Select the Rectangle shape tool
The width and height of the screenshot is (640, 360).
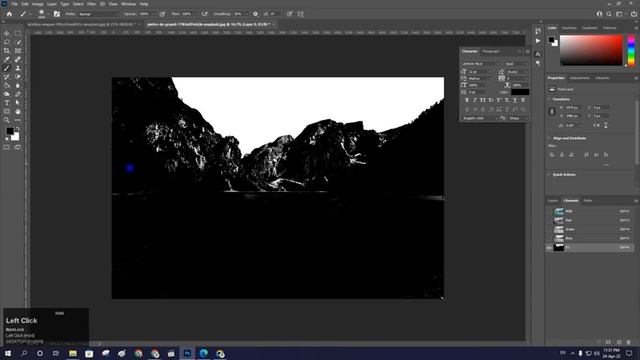click(x=7, y=111)
